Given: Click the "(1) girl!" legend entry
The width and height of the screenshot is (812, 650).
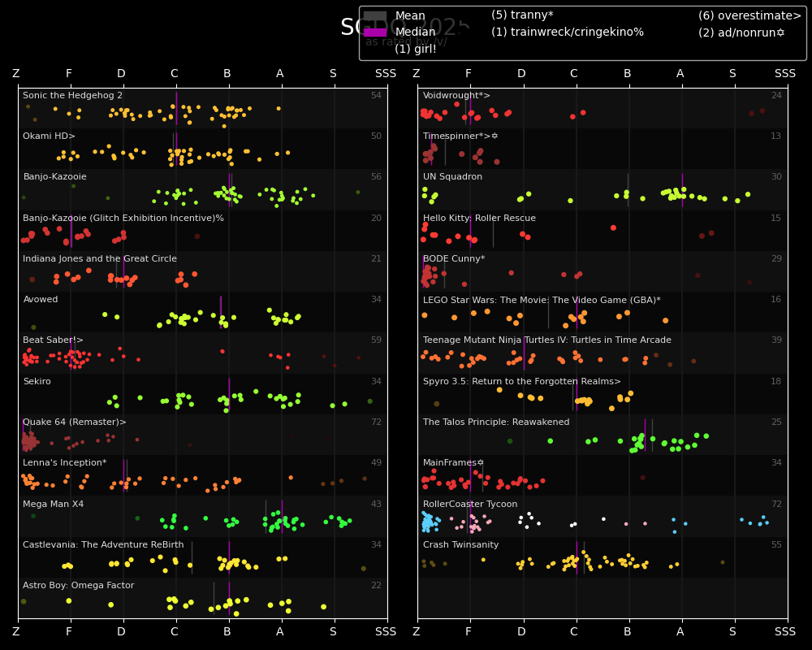Looking at the screenshot, I should coord(415,49).
